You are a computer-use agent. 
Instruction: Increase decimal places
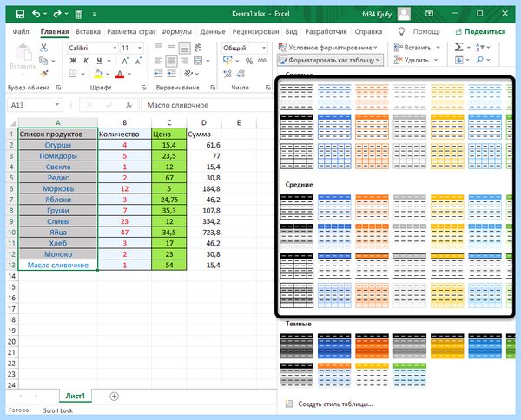(x=228, y=74)
